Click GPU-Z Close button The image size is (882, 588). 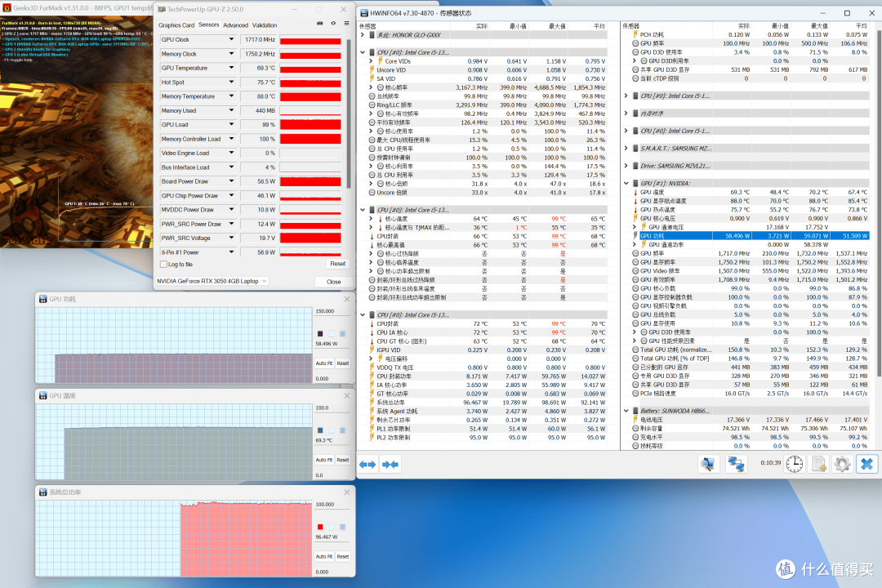333,282
